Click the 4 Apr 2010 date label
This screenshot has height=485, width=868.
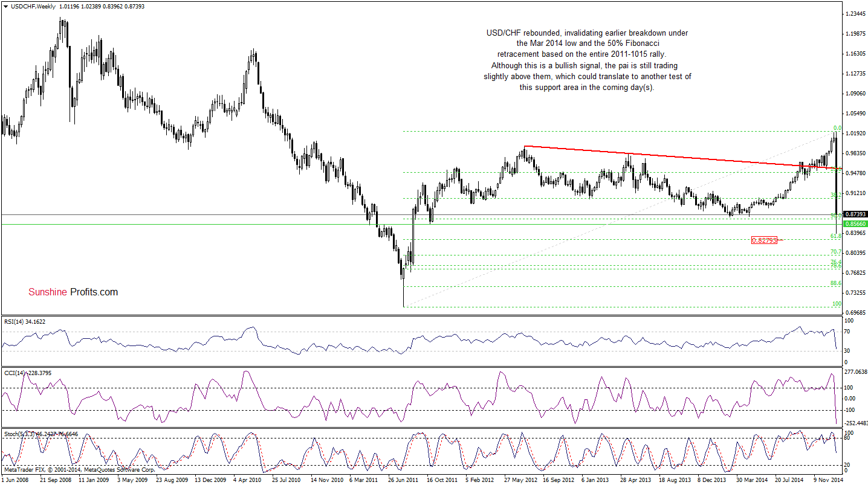[x=247, y=480]
